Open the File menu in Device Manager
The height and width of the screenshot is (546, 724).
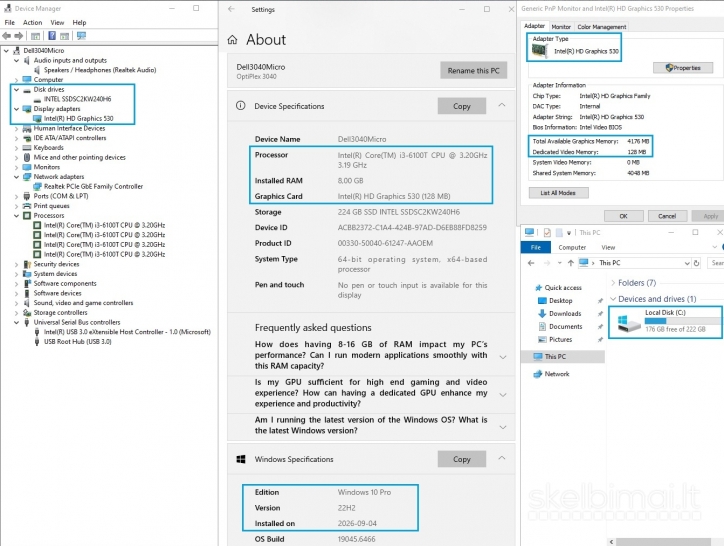10,22
